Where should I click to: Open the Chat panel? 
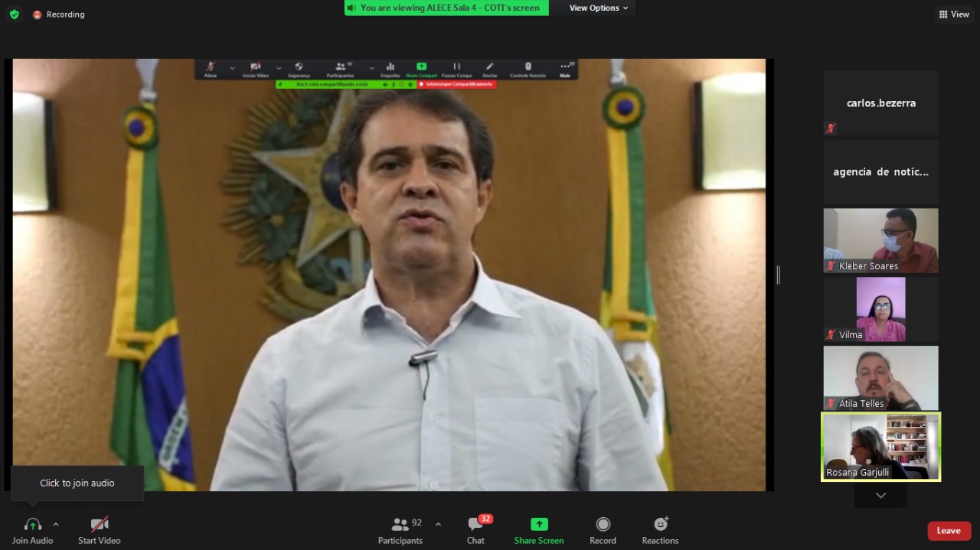(475, 530)
